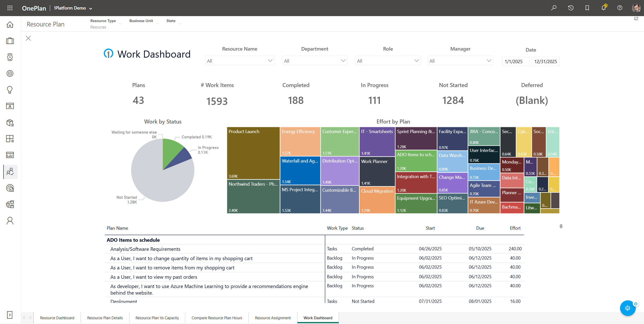Open the Compare Resource Plan Hours tab
The width and height of the screenshot is (644, 324).
217,318
